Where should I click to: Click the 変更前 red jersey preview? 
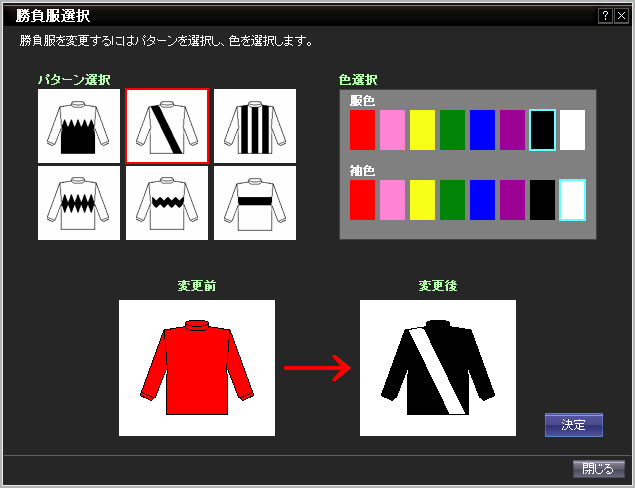(x=197, y=368)
